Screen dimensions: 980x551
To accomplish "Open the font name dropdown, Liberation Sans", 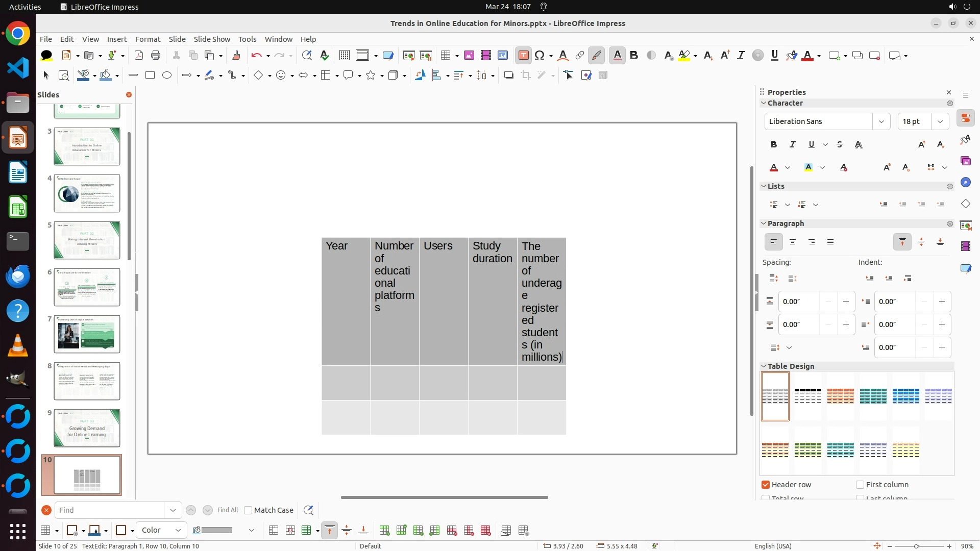I will pos(881,121).
